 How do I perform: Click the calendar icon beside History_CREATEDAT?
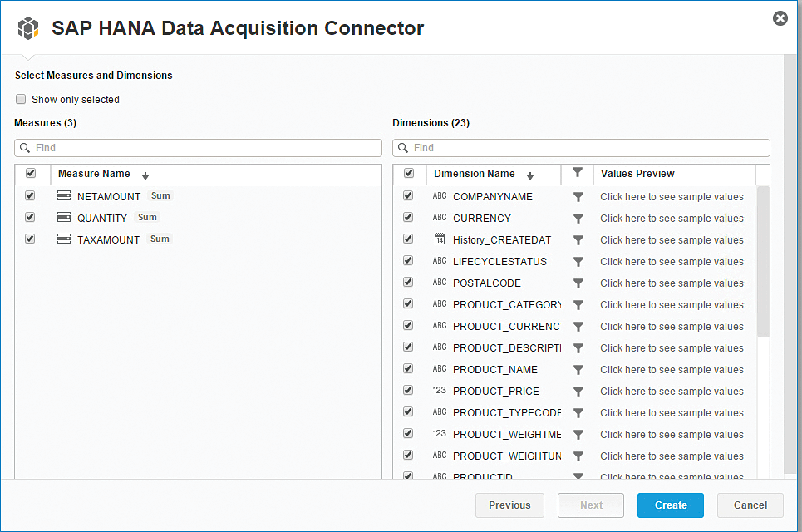[440, 239]
